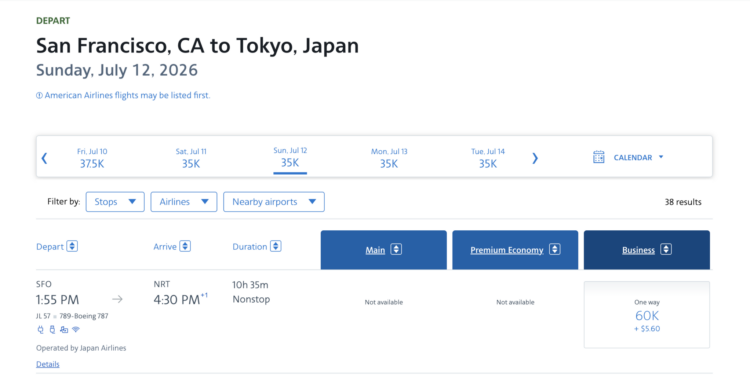Open the Airlines filter dropdown

click(184, 202)
